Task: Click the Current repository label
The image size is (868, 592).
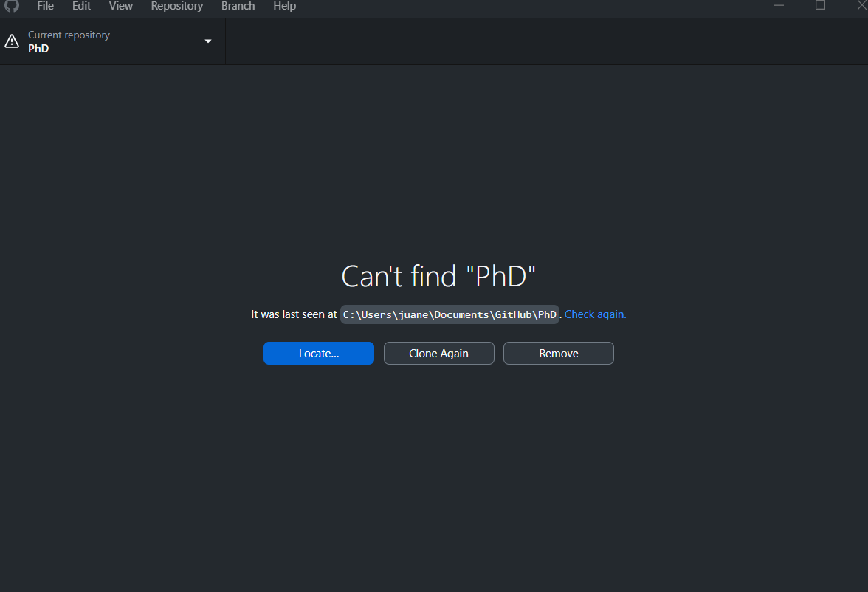Action: [68, 34]
